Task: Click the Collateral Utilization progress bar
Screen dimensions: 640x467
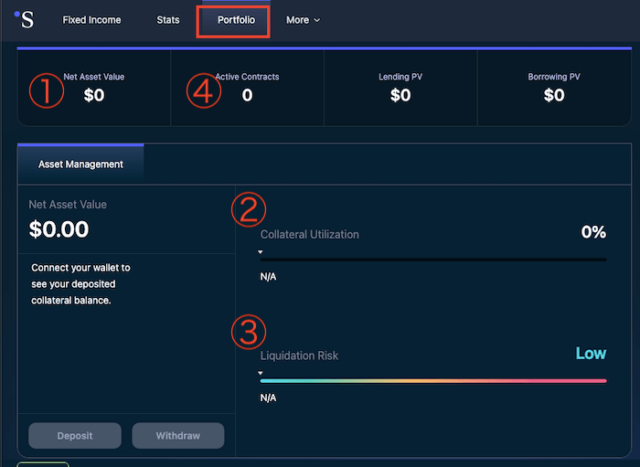Action: coord(433,259)
